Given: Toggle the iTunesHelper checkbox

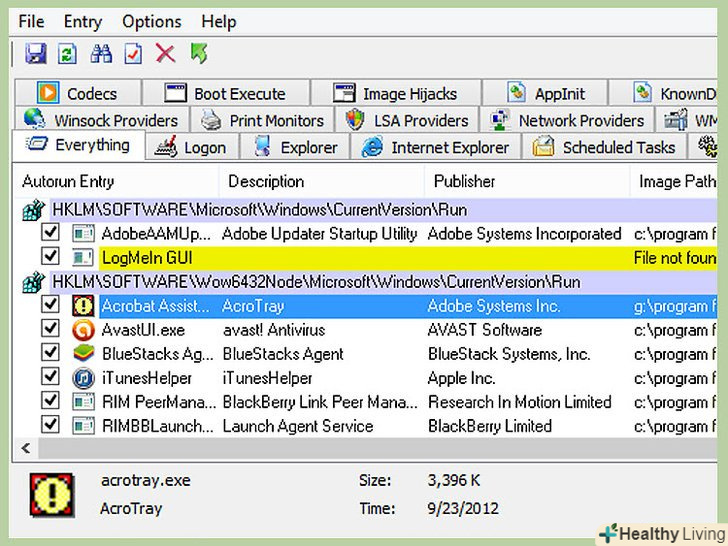Looking at the screenshot, I should click(x=50, y=377).
